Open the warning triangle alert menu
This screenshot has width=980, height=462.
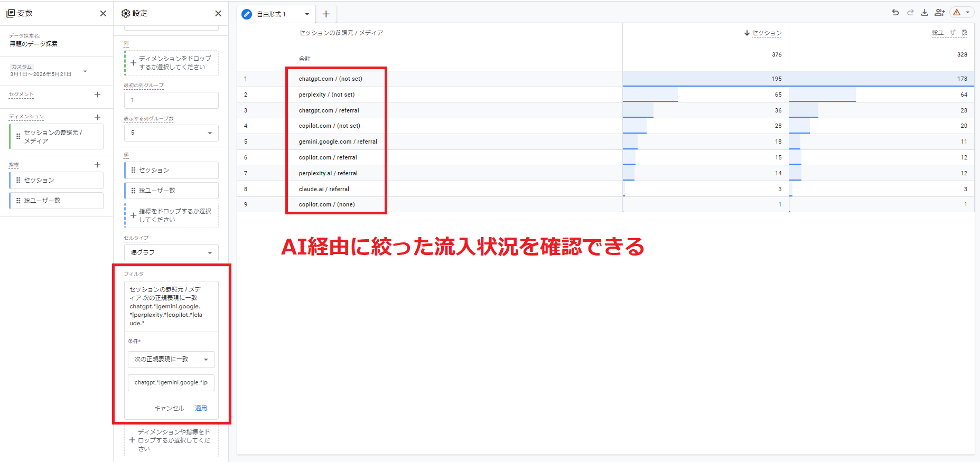tap(962, 12)
